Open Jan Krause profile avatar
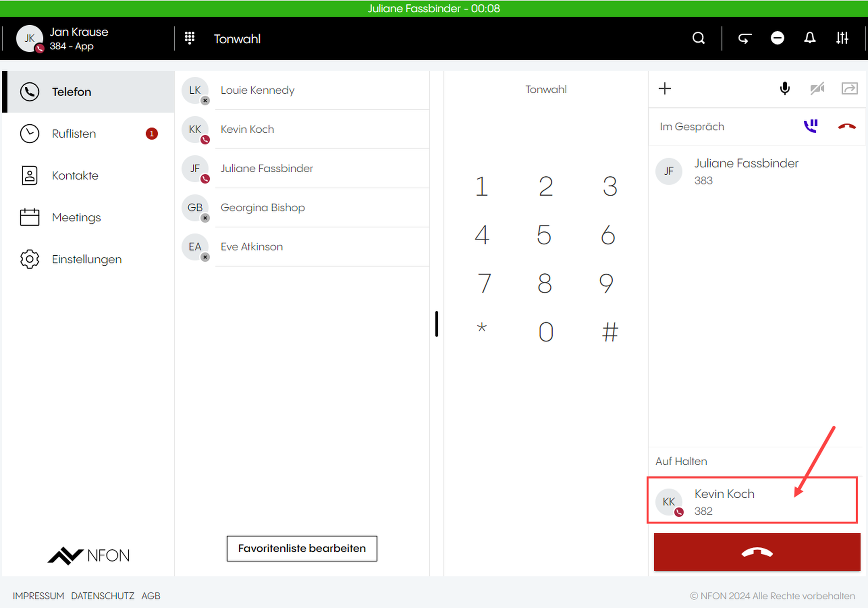The width and height of the screenshot is (868, 608). point(29,38)
